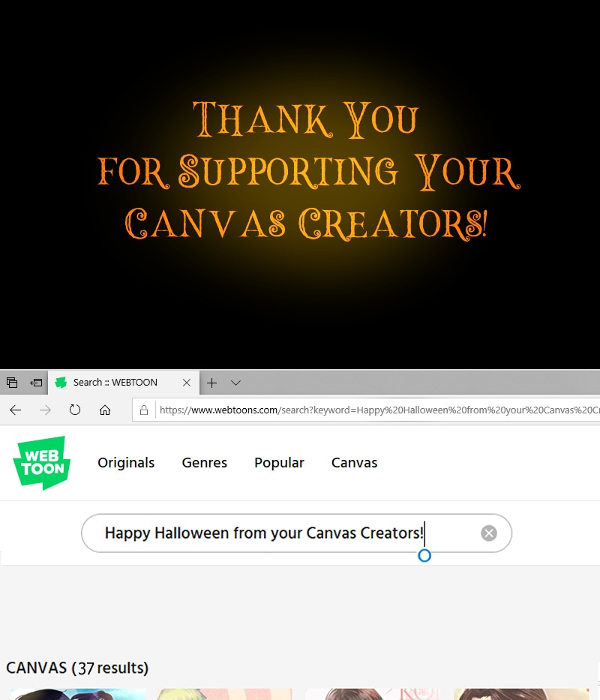Viewport: 600px width, 700px height.
Task: Open a new browser tab
Action: click(x=211, y=383)
